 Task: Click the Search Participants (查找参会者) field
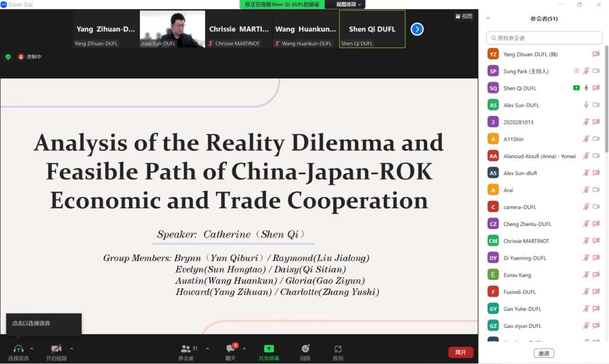click(544, 38)
